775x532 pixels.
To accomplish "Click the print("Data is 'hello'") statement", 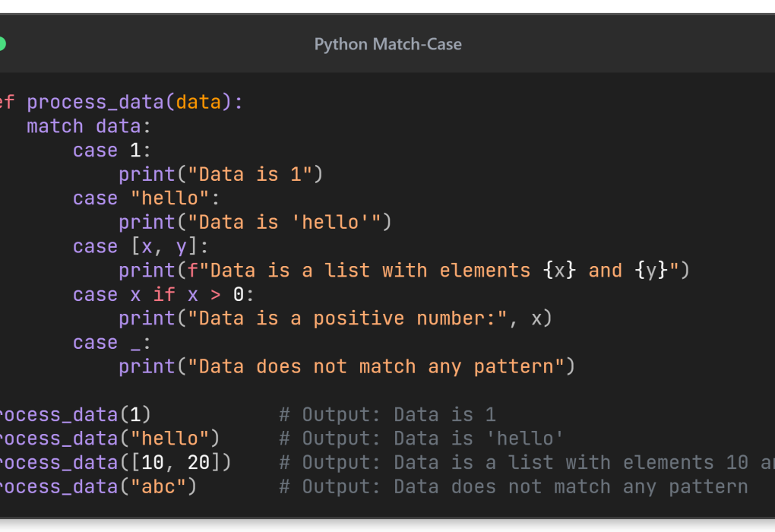I will (255, 223).
